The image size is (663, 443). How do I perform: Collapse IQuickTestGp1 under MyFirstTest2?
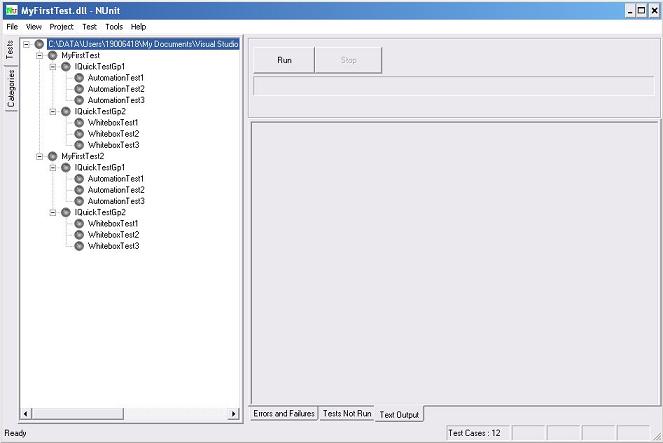click(52, 167)
